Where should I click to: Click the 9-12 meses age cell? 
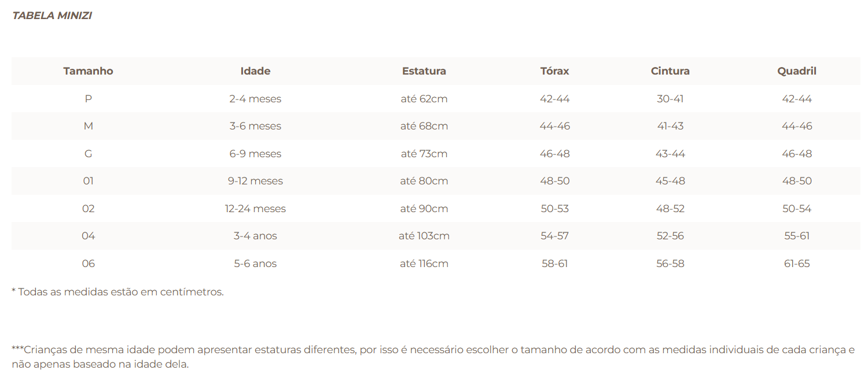coord(255,181)
